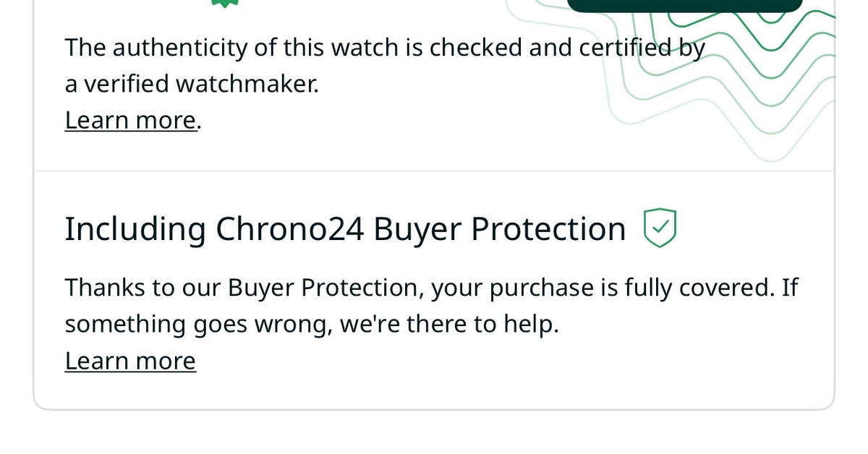868x454 pixels.
Task: Click the dark green action button top right
Action: pos(685,5)
